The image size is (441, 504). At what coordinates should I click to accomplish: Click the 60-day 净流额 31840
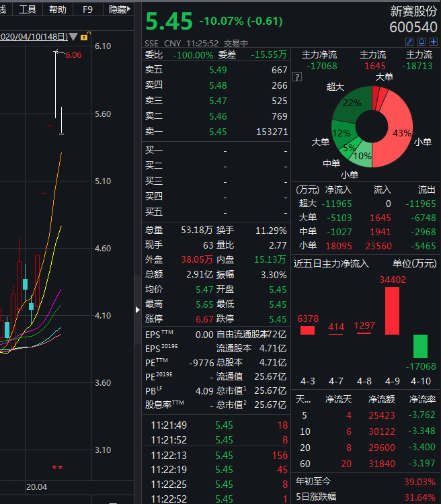point(381,464)
